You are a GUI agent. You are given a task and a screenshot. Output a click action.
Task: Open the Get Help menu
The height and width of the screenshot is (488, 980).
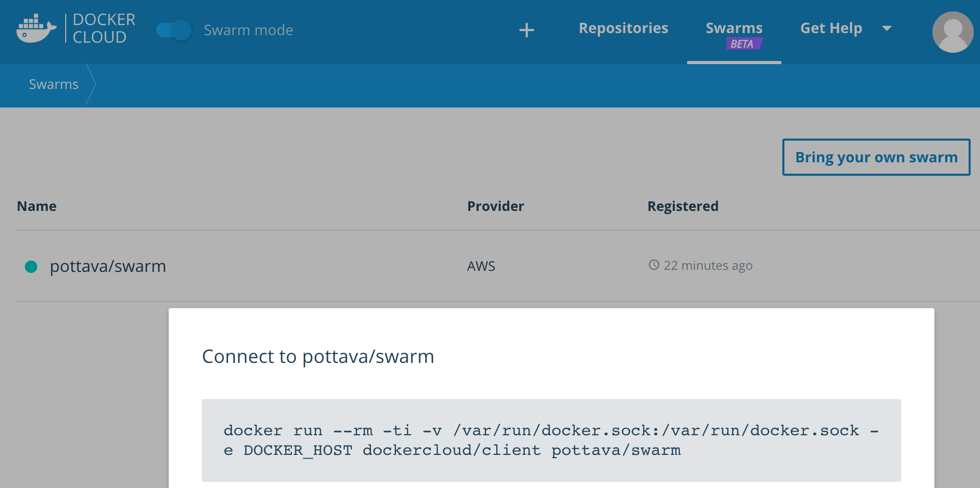(x=831, y=28)
